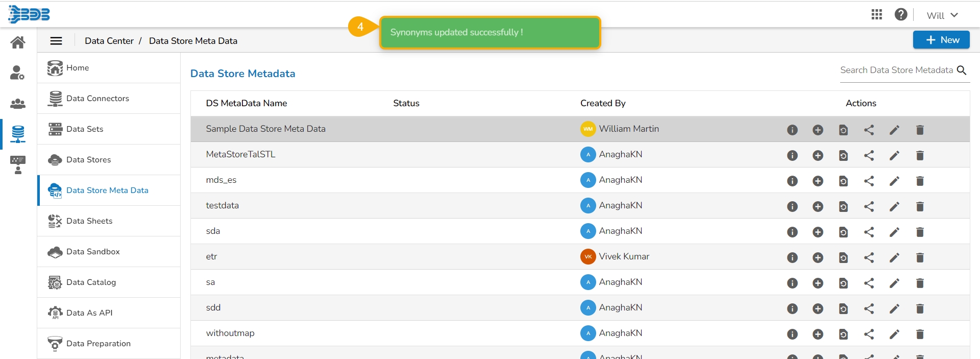Click the search magnifier icon

962,70
